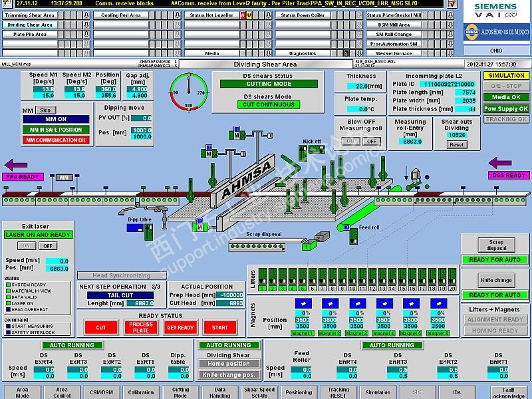Switch Blow-OFF Measuring roll ON
This screenshot has width=532, height=399.
pyautogui.click(x=350, y=142)
